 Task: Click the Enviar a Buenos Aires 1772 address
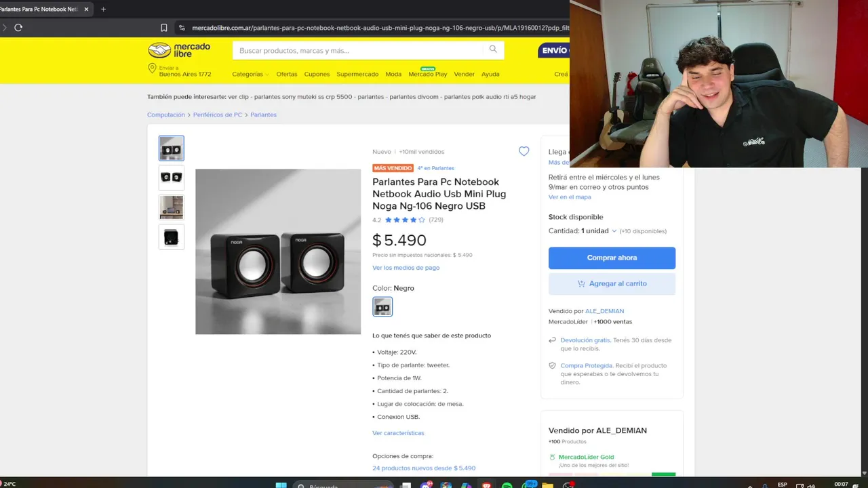185,71
